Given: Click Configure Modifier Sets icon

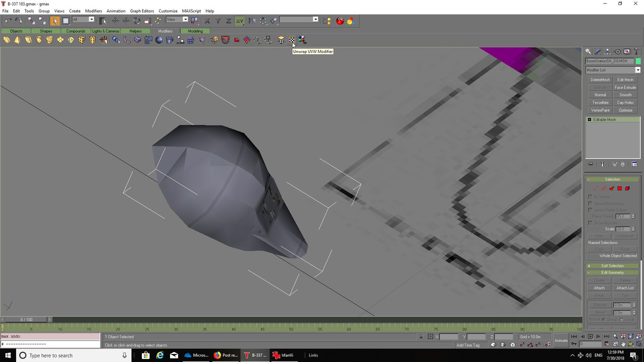Looking at the screenshot, I should [x=634, y=164].
